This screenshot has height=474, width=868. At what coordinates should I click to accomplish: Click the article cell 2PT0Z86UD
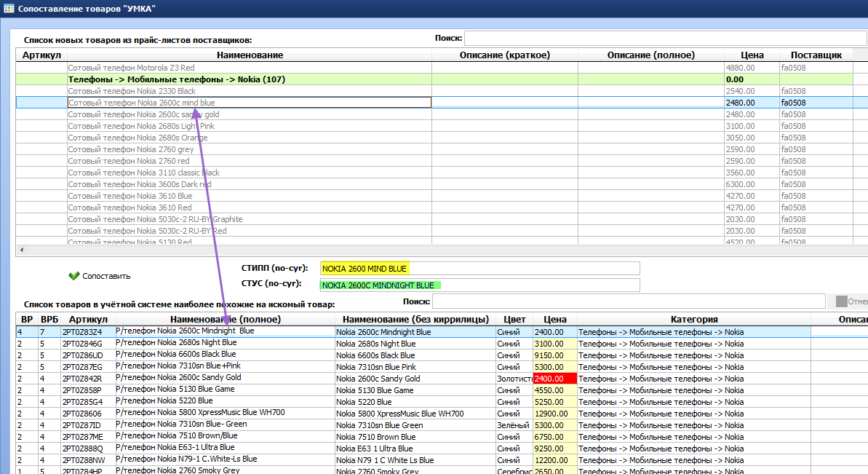[x=88, y=355]
